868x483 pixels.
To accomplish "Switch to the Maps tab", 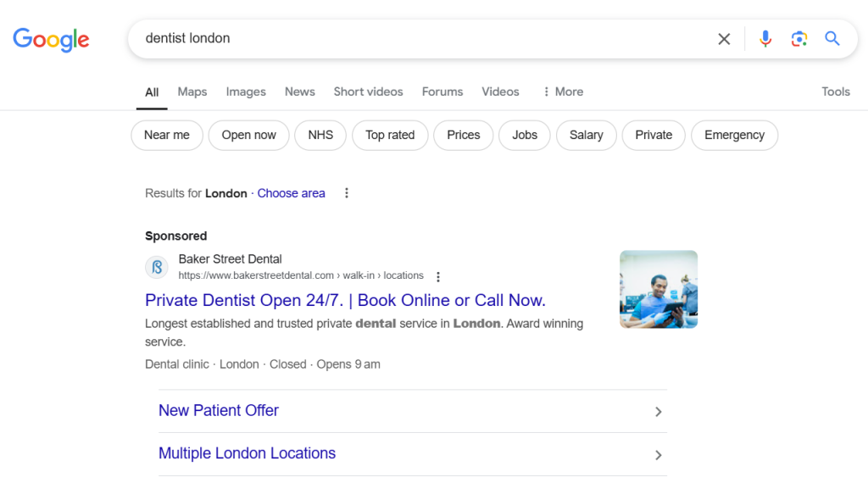I will [x=192, y=92].
